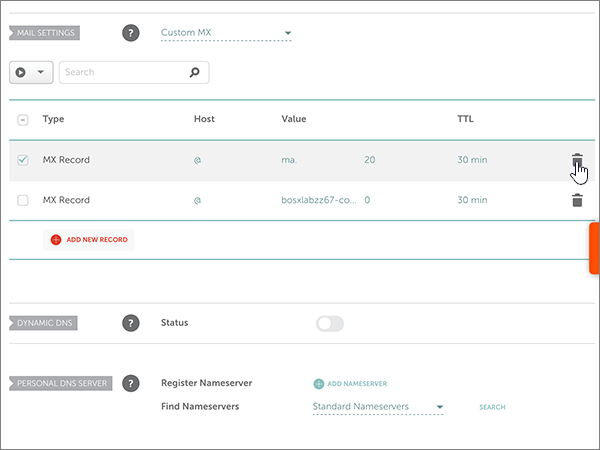Viewport: 600px width, 450px height.
Task: Click the Value column header
Action: tap(293, 119)
